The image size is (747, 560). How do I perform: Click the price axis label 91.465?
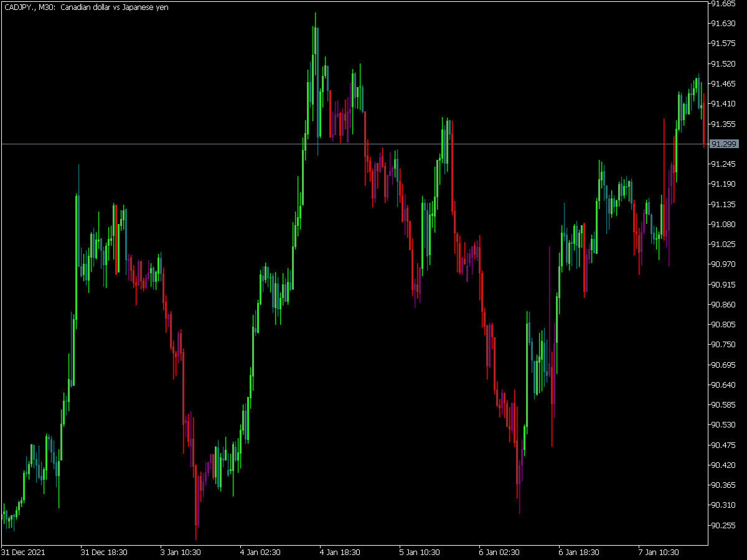pos(722,84)
